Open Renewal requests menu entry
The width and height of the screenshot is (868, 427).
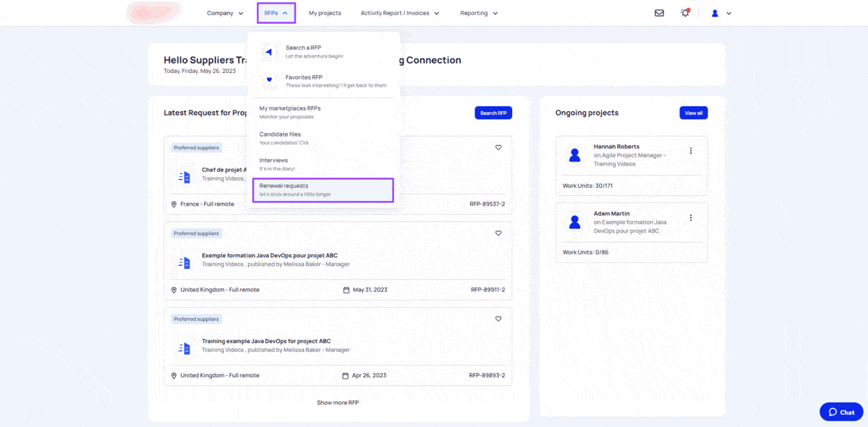click(323, 190)
